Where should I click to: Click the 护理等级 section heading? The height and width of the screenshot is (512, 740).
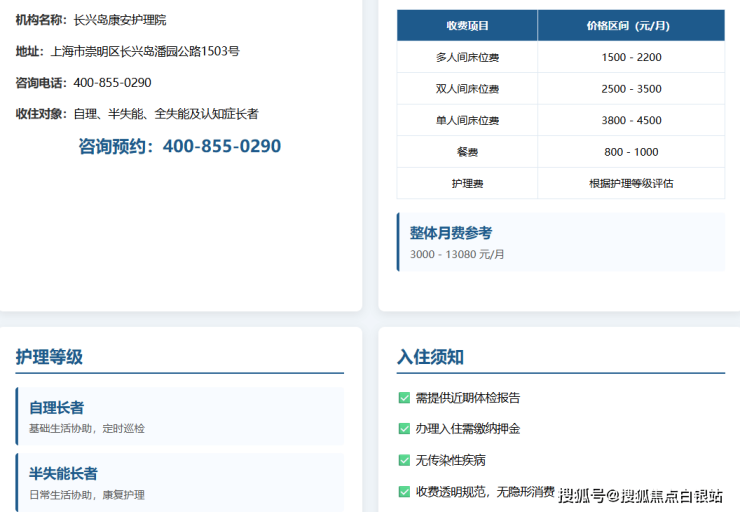pyautogui.click(x=49, y=357)
